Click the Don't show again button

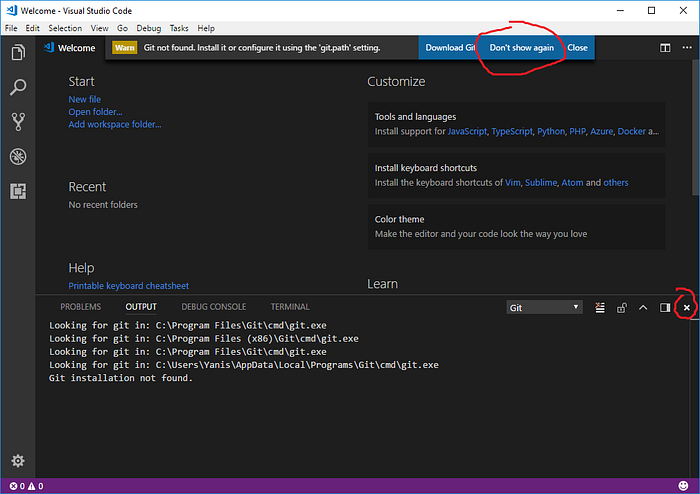pyautogui.click(x=521, y=48)
